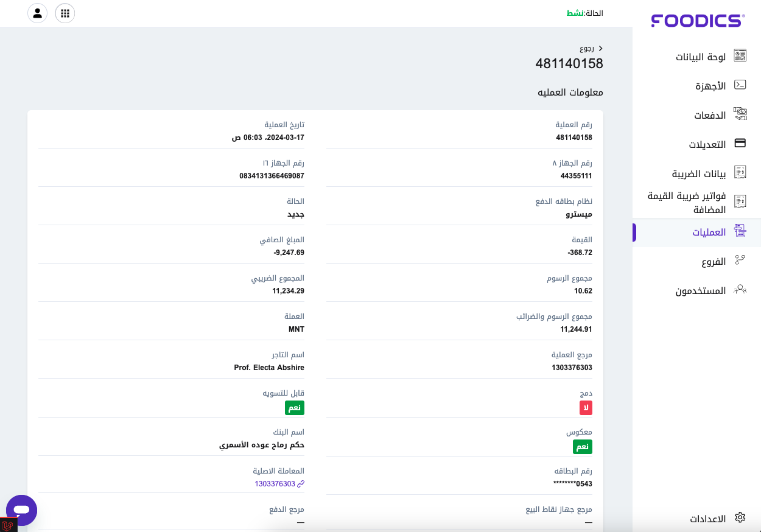Click the نعم badge under قابل للتسويه

coord(295,408)
